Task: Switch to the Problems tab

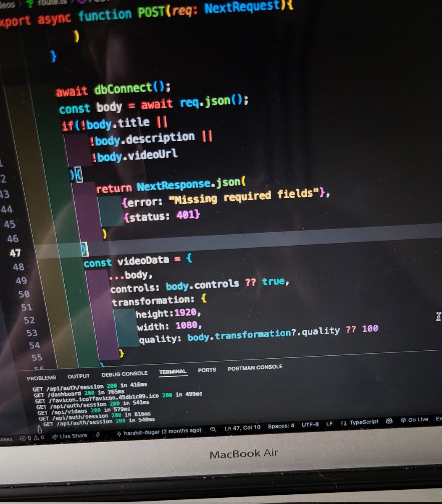Action: (42, 377)
